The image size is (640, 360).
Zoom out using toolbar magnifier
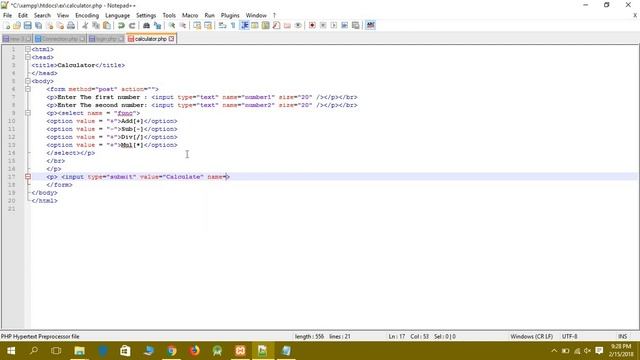click(x=182, y=25)
